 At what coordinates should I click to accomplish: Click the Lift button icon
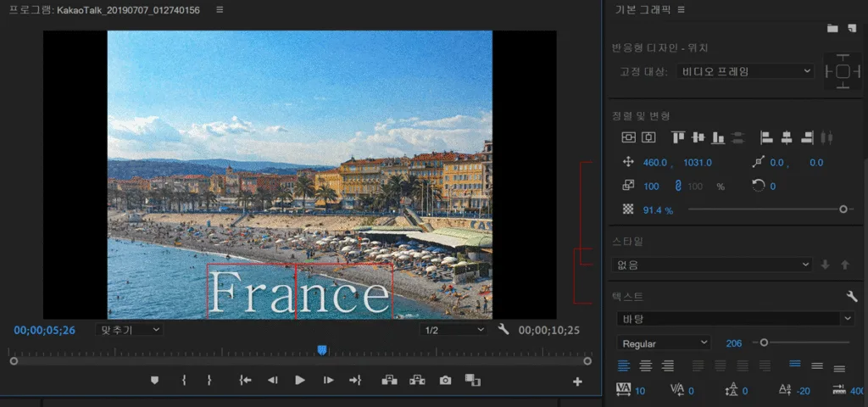(x=389, y=380)
